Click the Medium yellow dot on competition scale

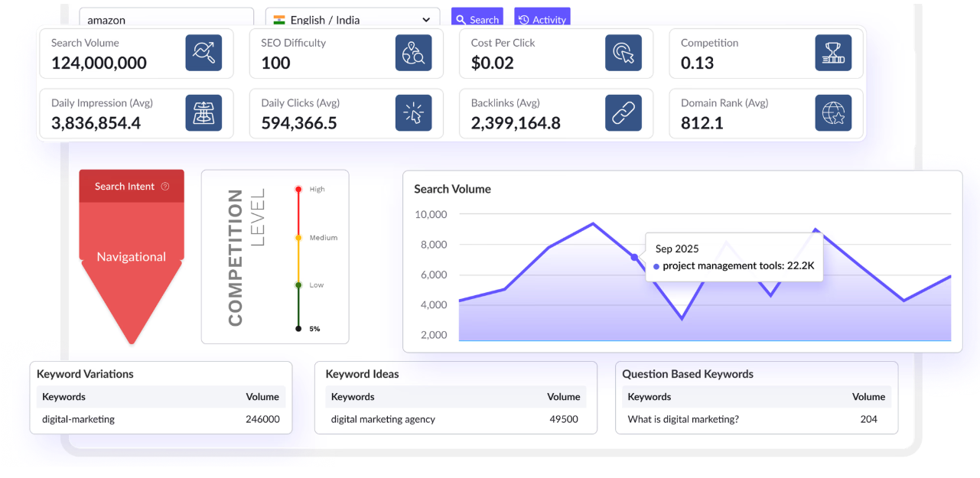298,238
